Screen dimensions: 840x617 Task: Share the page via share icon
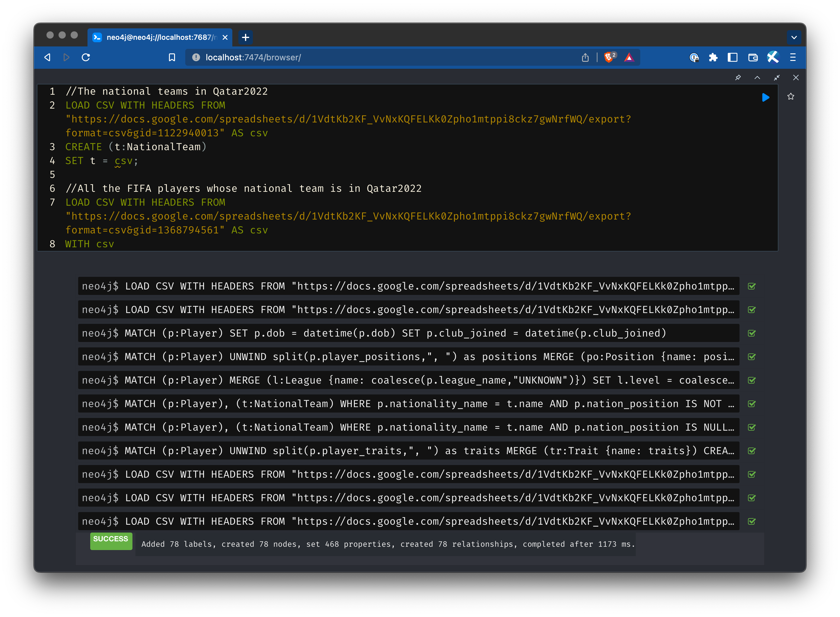[x=585, y=58]
